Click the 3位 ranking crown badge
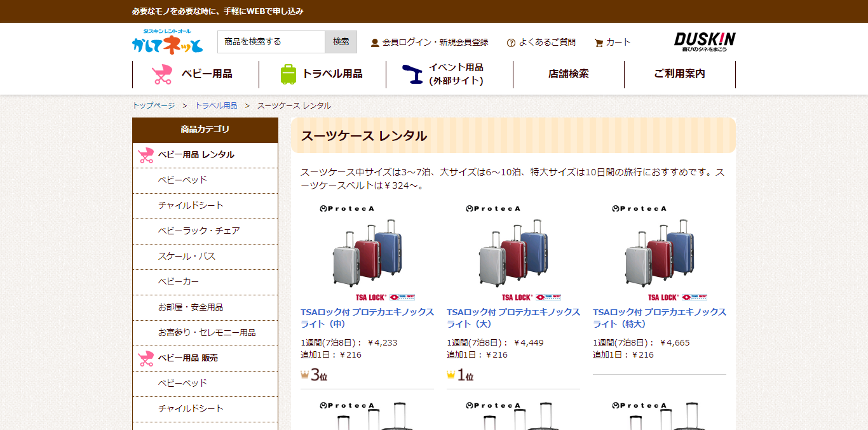The image size is (868, 430). [314, 375]
